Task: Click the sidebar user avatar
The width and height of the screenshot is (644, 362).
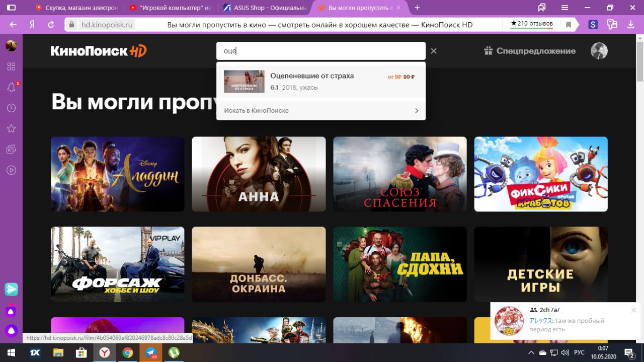Action: click(x=11, y=46)
